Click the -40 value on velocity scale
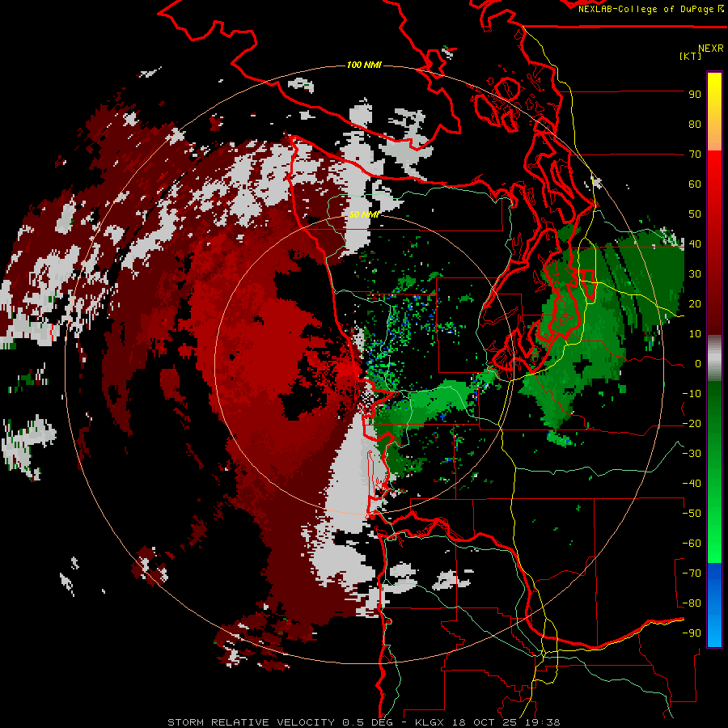Viewport: 728px width, 728px height. (692, 484)
